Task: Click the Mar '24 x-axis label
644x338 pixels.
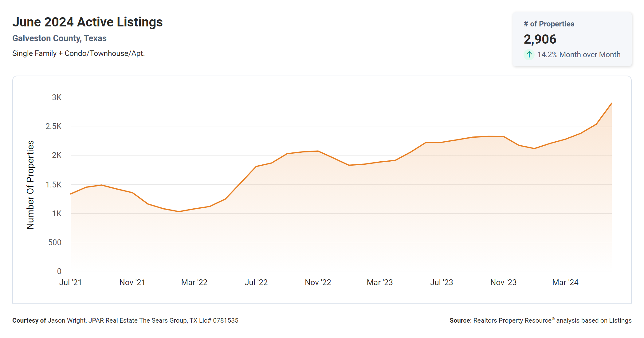Action: (x=565, y=282)
